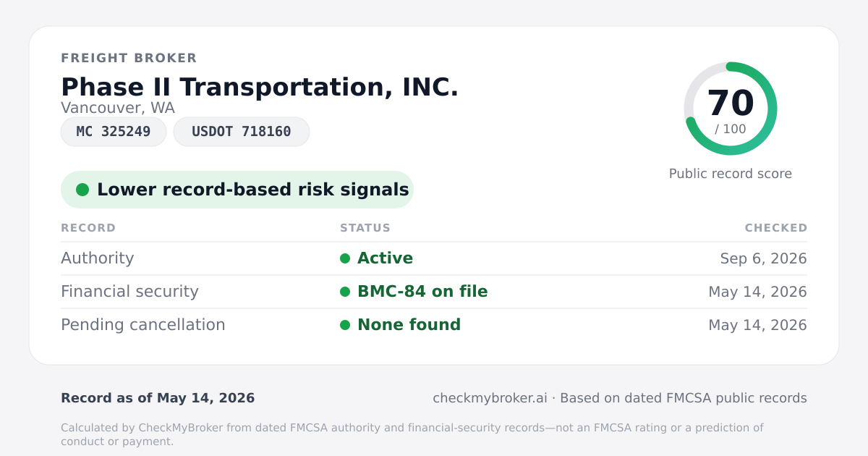This screenshot has width=868, height=456.
Task: Click the Phase II Transportation, INC. title
Action: [x=260, y=87]
